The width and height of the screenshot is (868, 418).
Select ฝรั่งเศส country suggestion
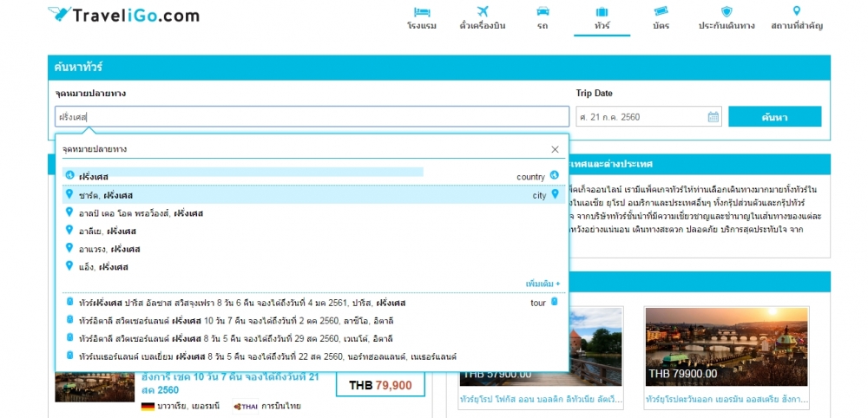click(x=94, y=177)
